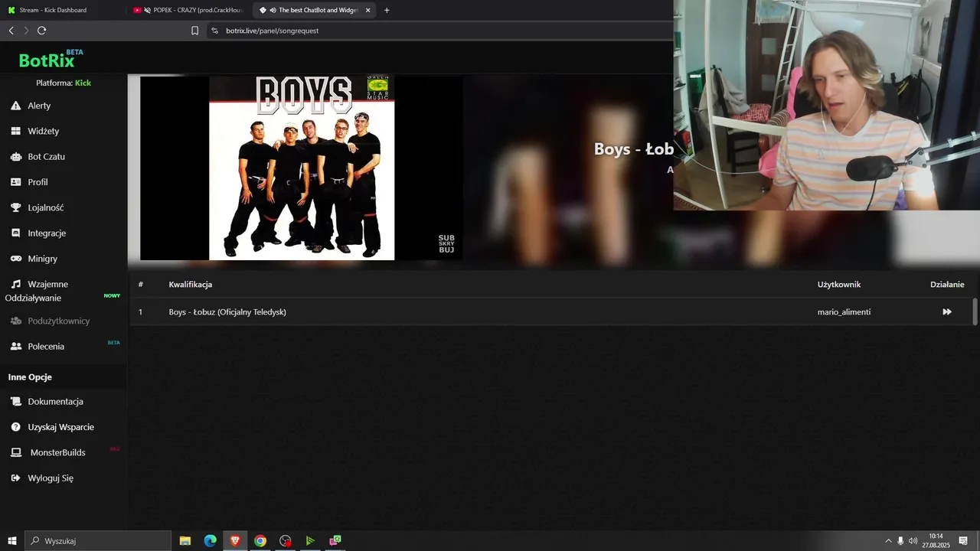Select the Profil card icon
This screenshot has height=551, width=980.
click(x=15, y=182)
